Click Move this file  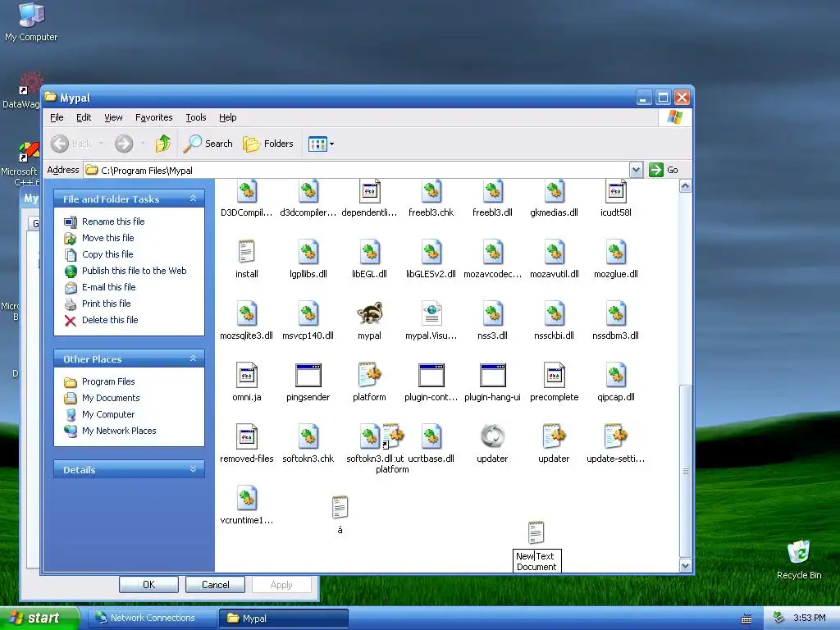(x=107, y=238)
